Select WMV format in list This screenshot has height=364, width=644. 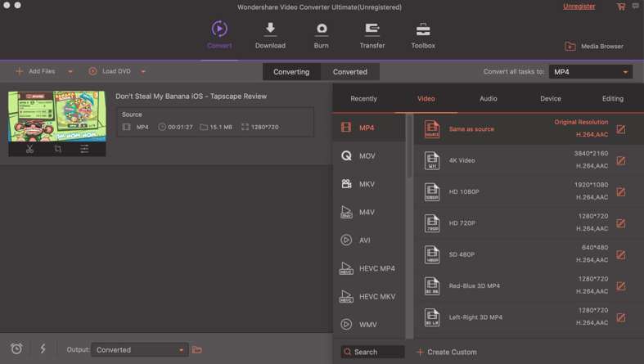point(369,325)
